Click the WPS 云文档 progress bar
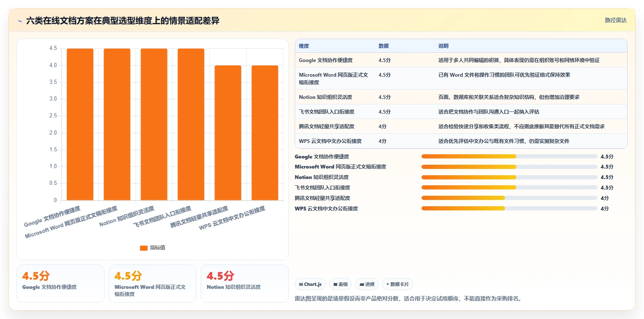 (x=509, y=209)
